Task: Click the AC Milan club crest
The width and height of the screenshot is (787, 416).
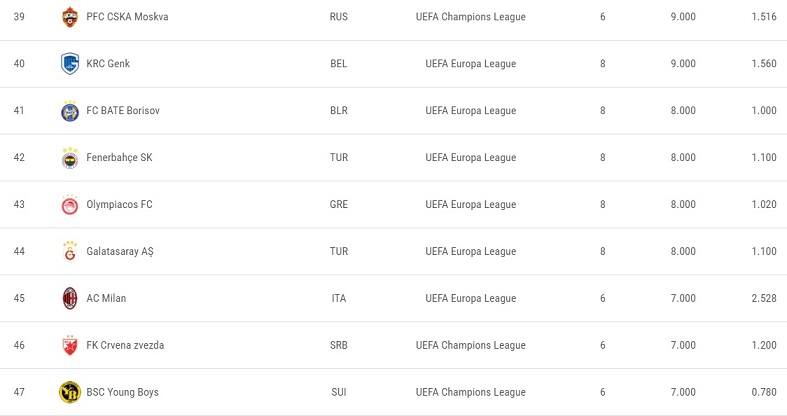Action: coord(70,298)
